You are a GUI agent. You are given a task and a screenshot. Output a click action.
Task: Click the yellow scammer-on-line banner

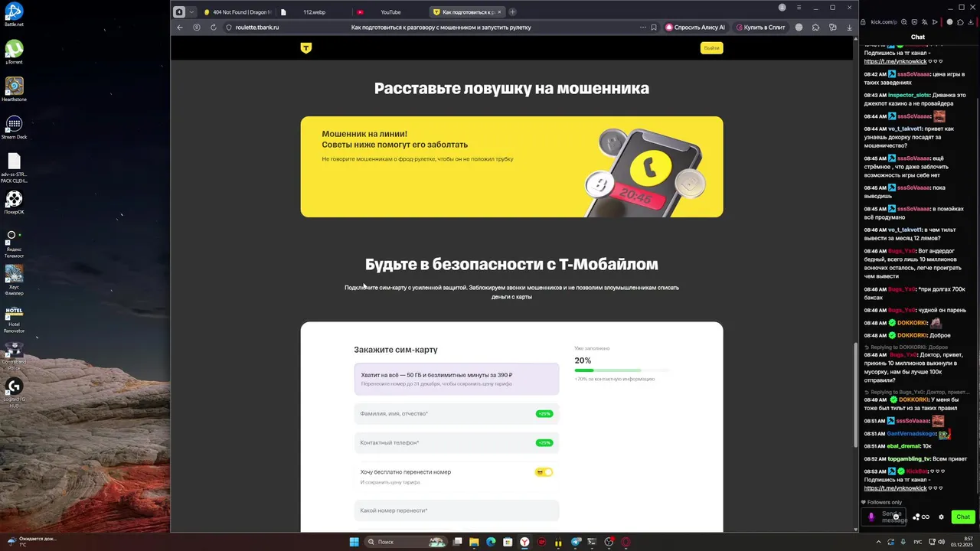(511, 167)
